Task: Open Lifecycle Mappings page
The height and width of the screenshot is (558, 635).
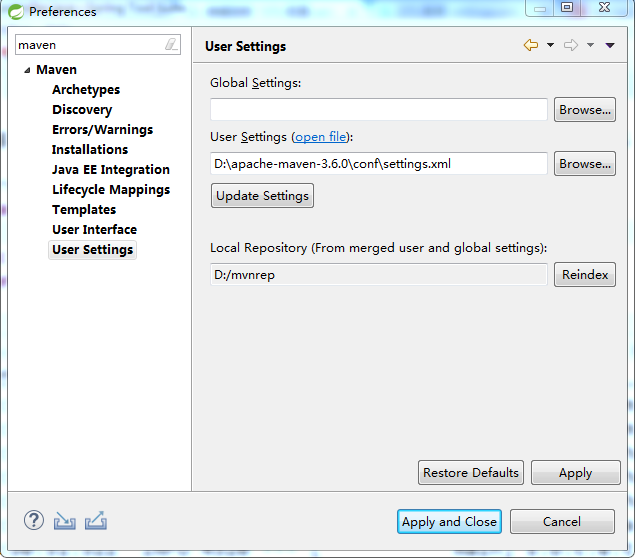Action: [111, 190]
